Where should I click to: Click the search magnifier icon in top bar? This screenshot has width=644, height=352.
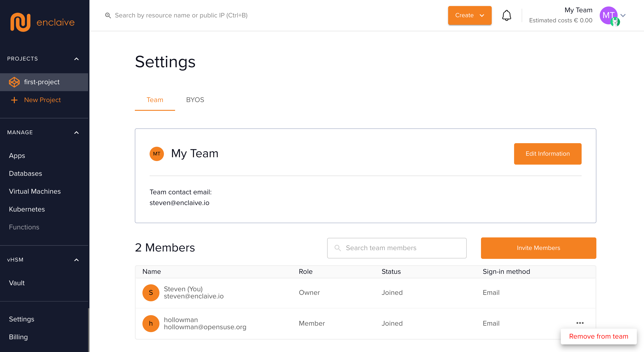click(x=108, y=15)
